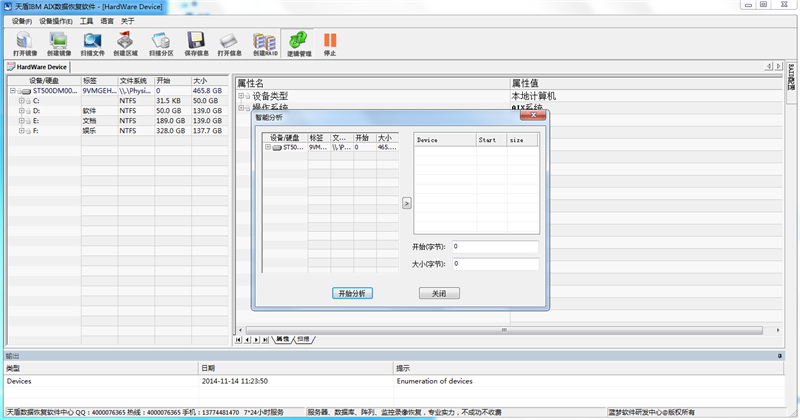Click the 大小(字节) input field
Image resolution: width=800 pixels, height=420 pixels.
[495, 264]
